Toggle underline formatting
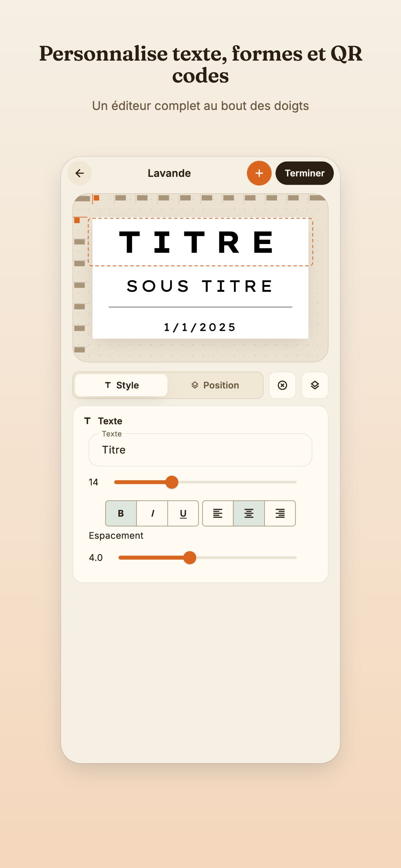Image resolution: width=401 pixels, height=868 pixels. 183,513
